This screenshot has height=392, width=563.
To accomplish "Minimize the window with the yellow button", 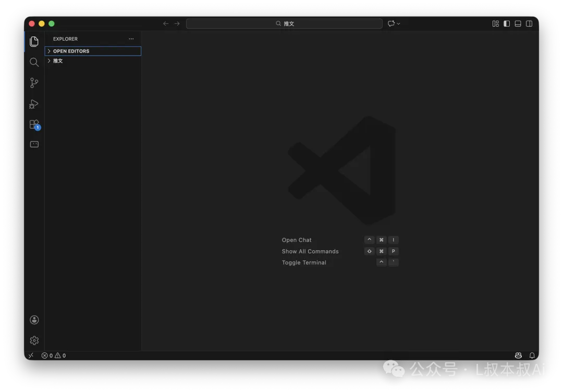I will coord(42,23).
